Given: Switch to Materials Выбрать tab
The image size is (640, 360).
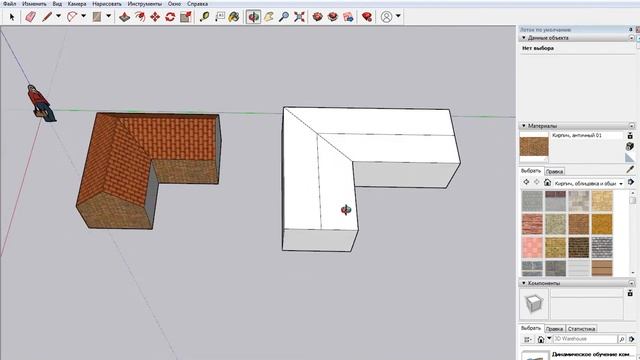Looking at the screenshot, I should tap(531, 171).
